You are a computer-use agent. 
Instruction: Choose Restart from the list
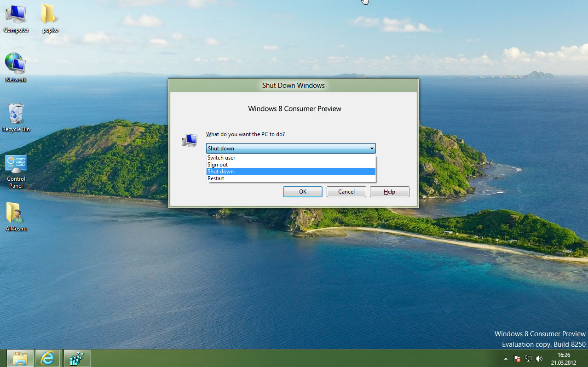(291, 178)
